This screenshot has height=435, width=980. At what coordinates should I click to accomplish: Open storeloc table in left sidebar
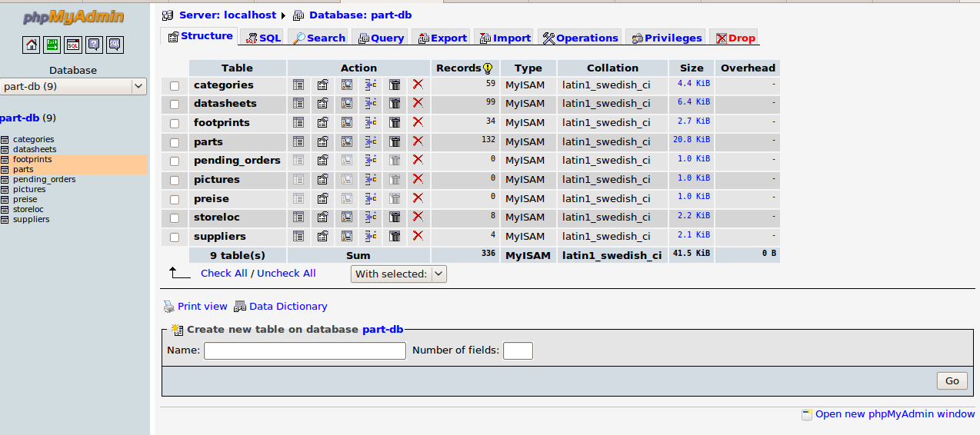pyautogui.click(x=28, y=209)
